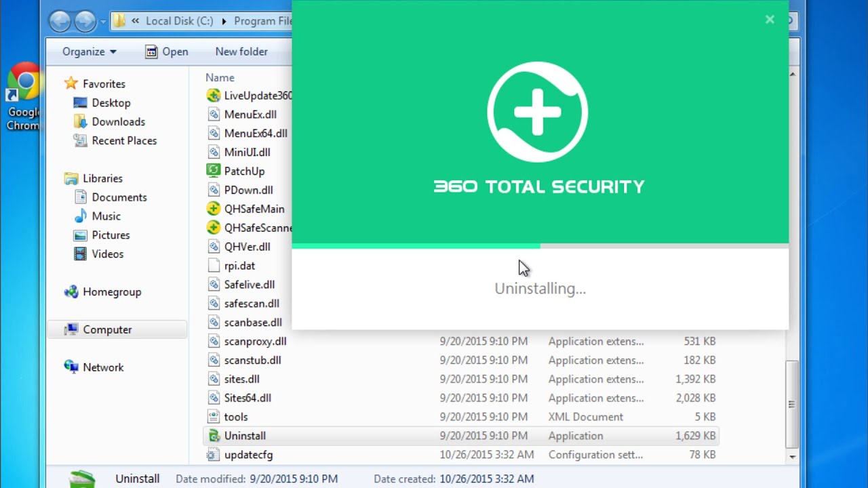868x488 pixels.
Task: Select the QHSafeMain application icon
Action: [x=214, y=209]
